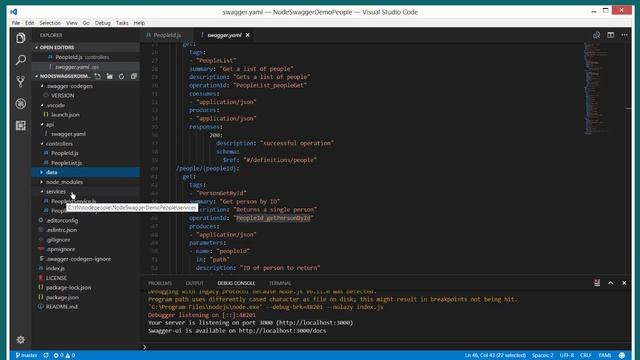Change YAML language mode in status bar

point(604,355)
